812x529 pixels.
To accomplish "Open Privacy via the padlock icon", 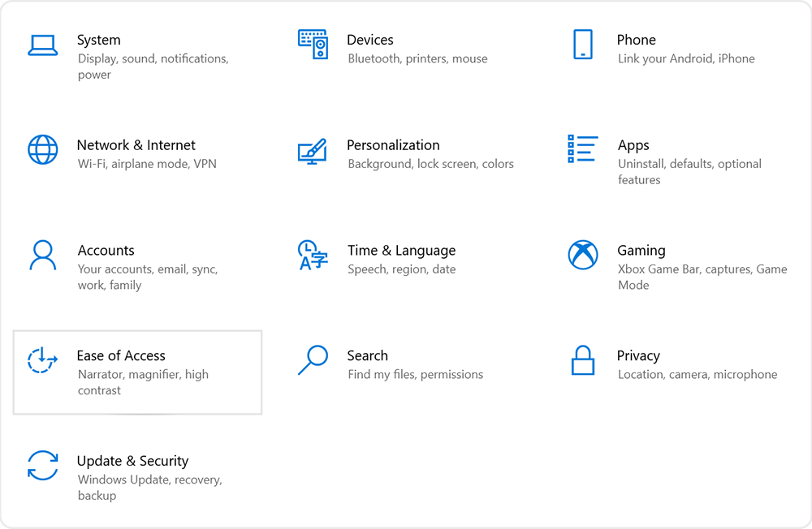I will [x=582, y=361].
